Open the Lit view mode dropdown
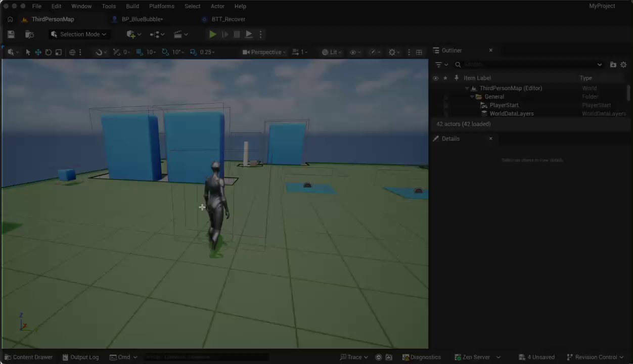 click(x=332, y=52)
